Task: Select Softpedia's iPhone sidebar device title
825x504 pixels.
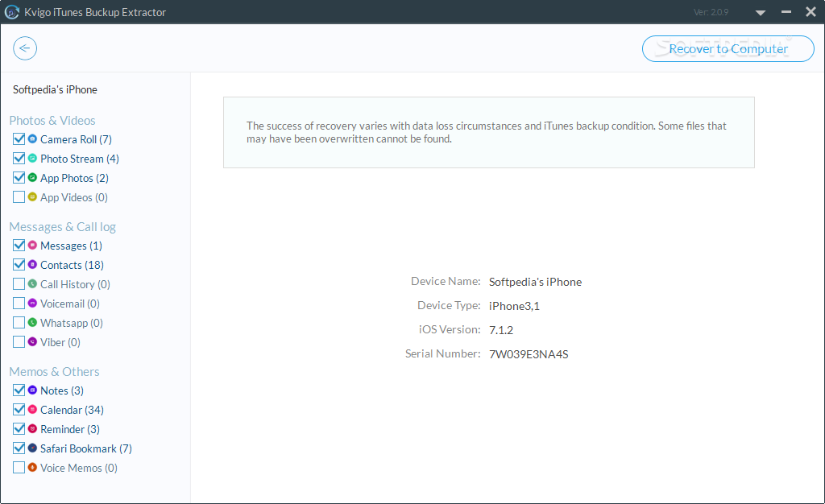Action: click(55, 90)
